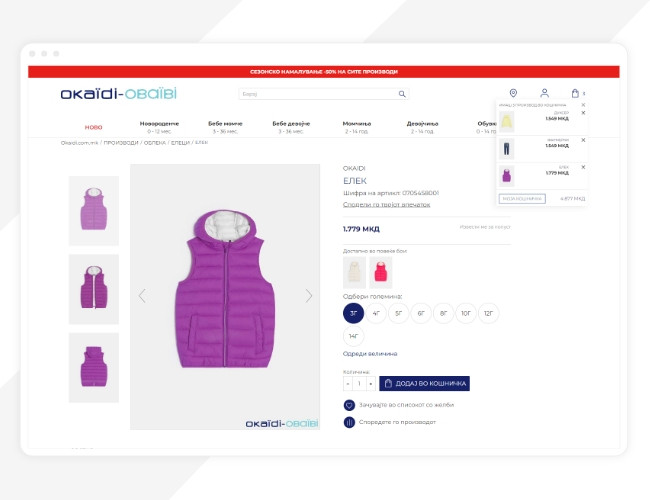The image size is (650, 500).
Task: Select size 5Г
Action: click(398, 313)
